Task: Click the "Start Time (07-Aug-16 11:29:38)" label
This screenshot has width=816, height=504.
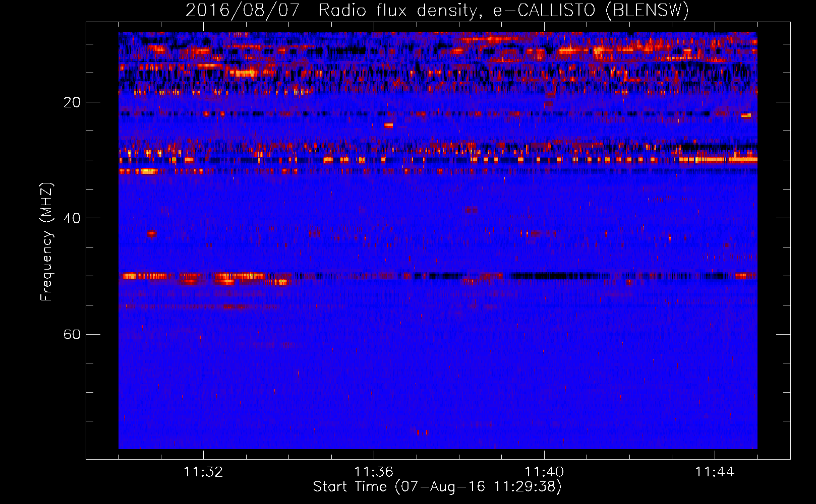Action: pos(437,487)
